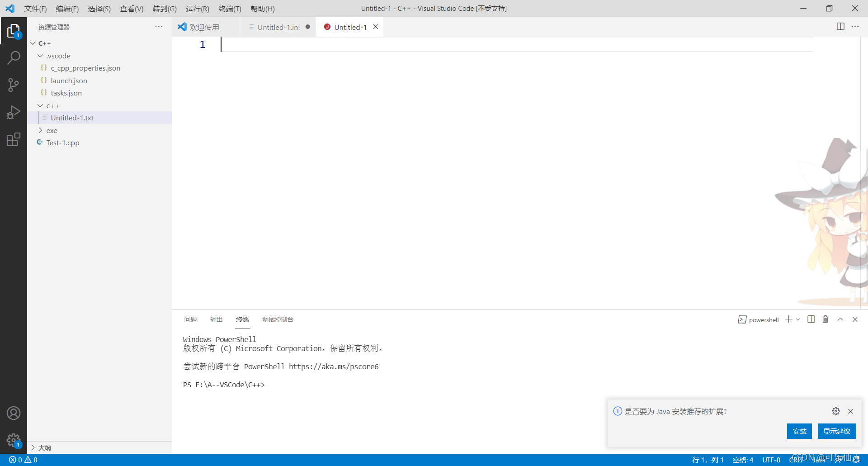Open the Source Control view

[x=14, y=85]
